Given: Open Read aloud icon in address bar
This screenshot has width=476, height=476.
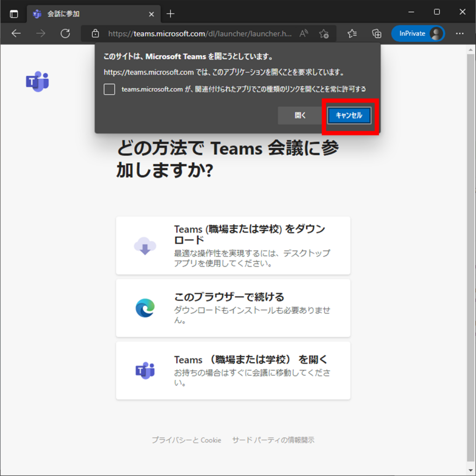Looking at the screenshot, I should click(304, 33).
